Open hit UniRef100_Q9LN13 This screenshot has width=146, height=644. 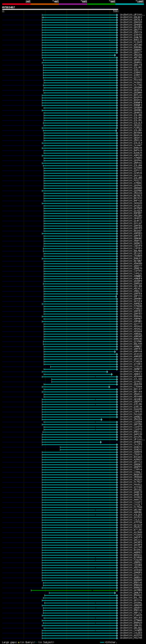(x=131, y=17)
